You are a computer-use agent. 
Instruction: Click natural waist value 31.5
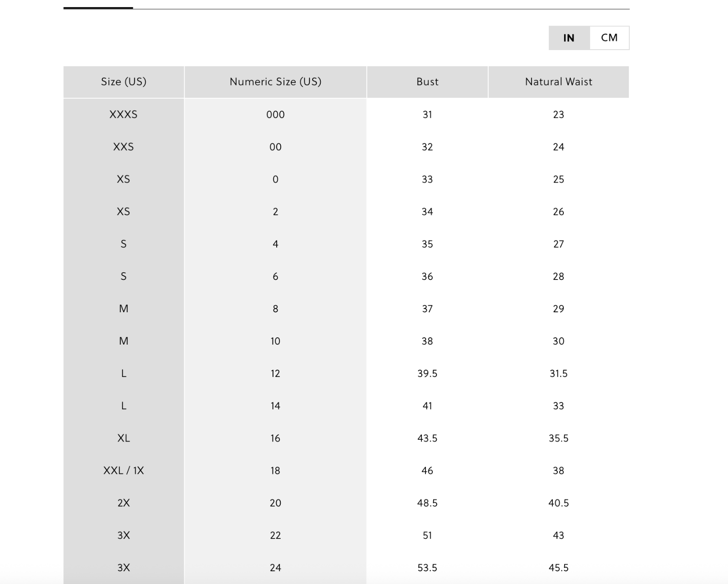click(x=559, y=374)
